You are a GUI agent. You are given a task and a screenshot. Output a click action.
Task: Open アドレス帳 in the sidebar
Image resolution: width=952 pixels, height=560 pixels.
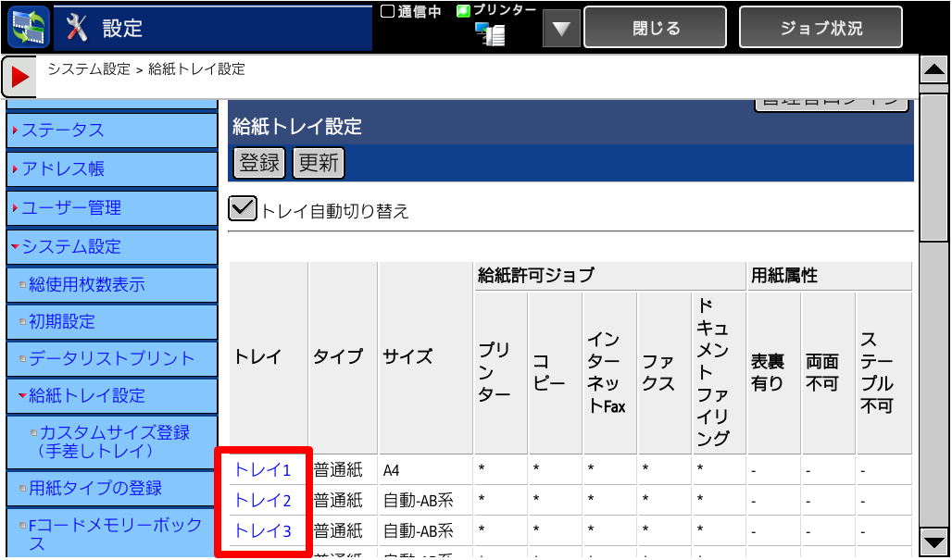pyautogui.click(x=111, y=169)
